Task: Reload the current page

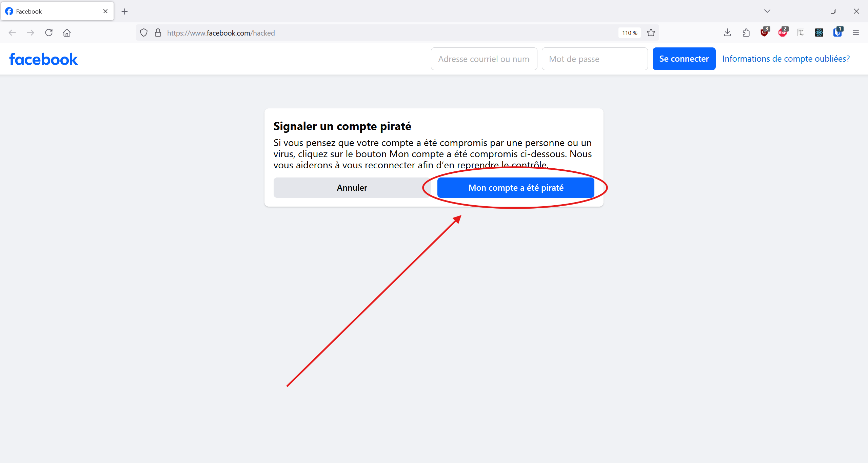Action: click(49, 33)
